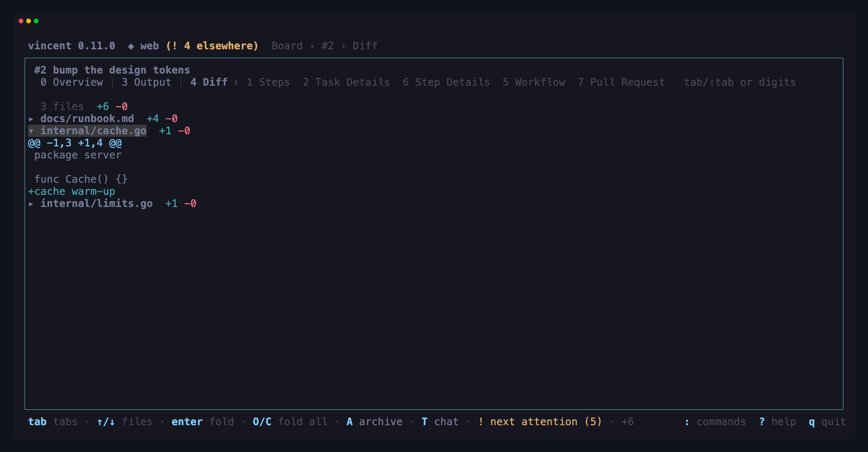The height and width of the screenshot is (452, 868).
Task: Click the 'package server' line
Action: [78, 155]
